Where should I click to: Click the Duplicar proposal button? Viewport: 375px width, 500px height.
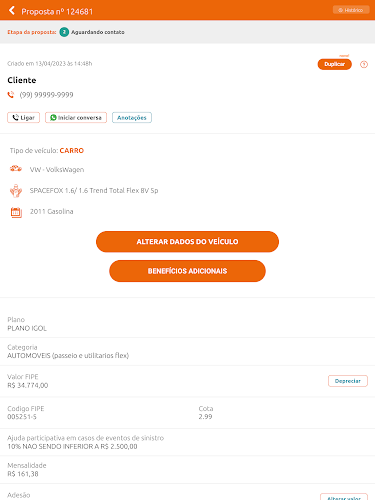(x=334, y=64)
